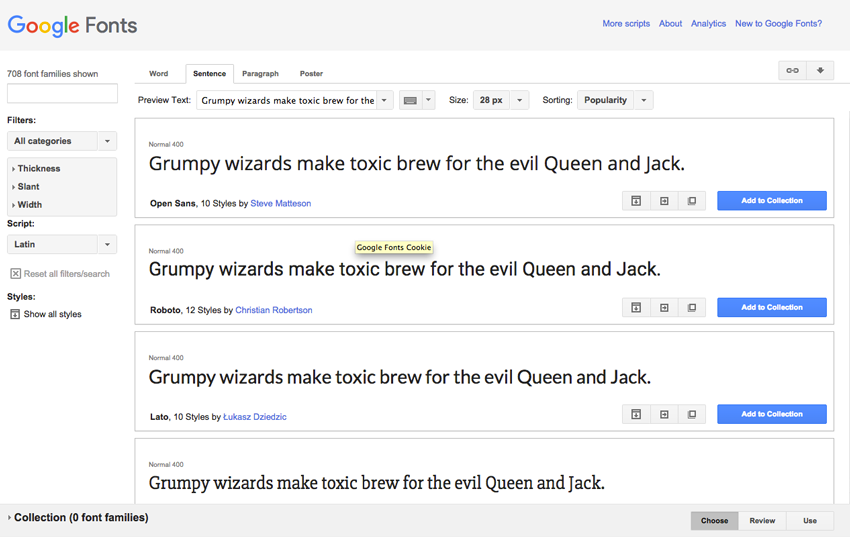850x537 pixels.
Task: Click the Quick-use arrow icon for Roboto
Action: 664,308
